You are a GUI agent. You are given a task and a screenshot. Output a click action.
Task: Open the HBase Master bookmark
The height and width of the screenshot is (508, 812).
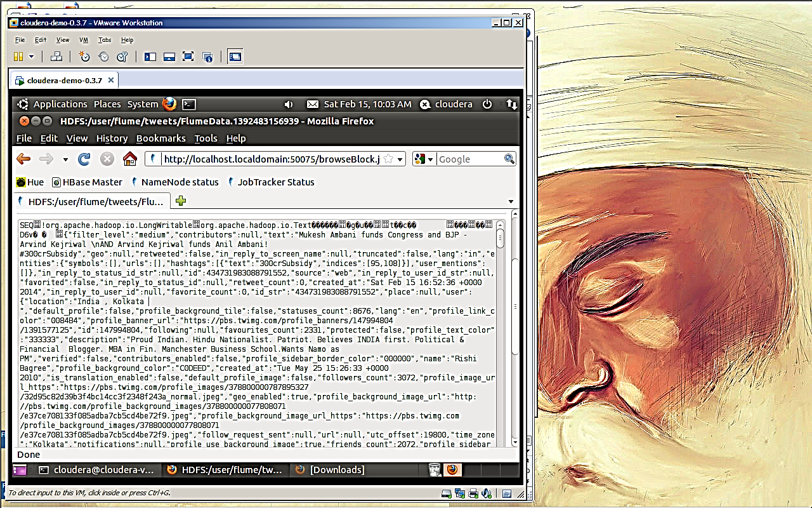tap(87, 182)
